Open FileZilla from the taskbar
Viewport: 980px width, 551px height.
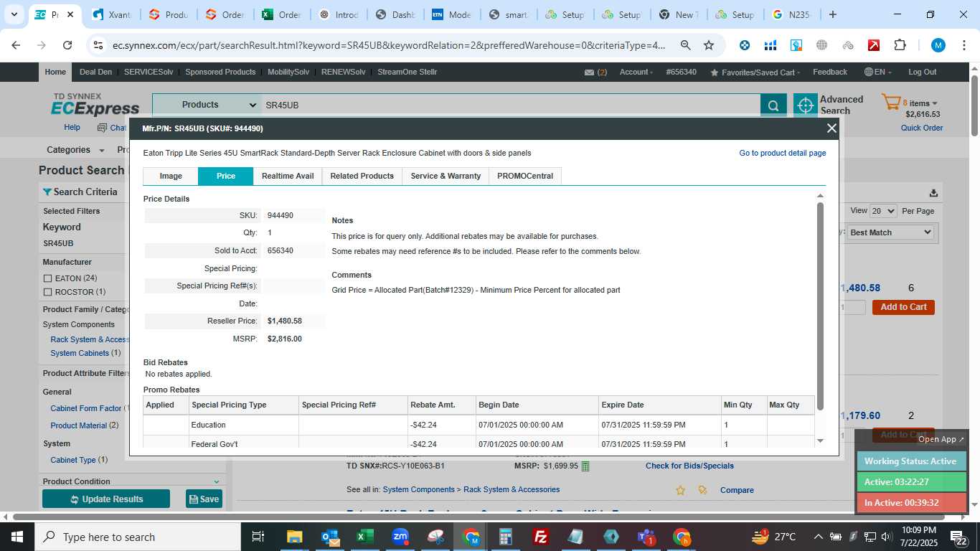[541, 537]
